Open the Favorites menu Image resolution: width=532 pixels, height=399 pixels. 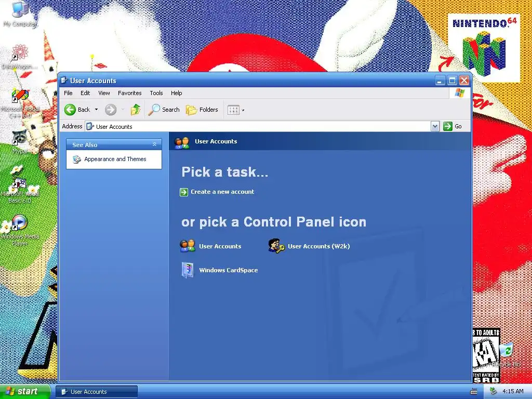(129, 93)
